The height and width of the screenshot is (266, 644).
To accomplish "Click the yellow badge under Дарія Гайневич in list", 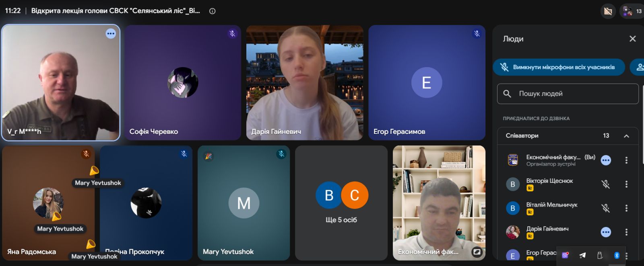I will click(530, 236).
